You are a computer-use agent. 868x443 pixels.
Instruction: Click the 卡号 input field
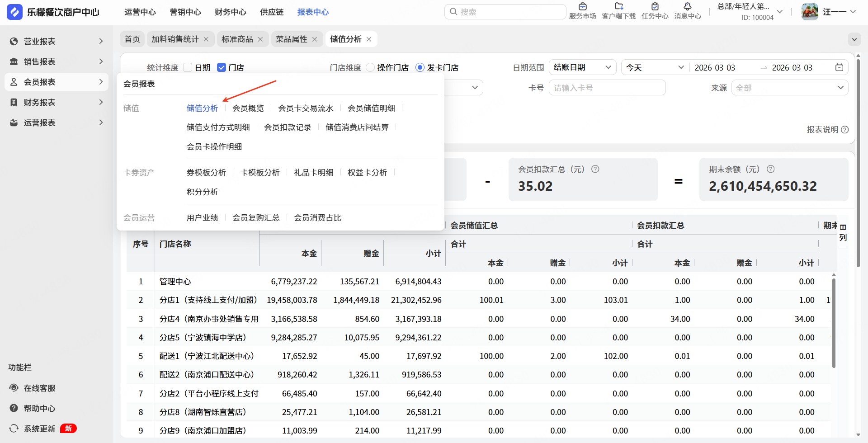tap(607, 88)
